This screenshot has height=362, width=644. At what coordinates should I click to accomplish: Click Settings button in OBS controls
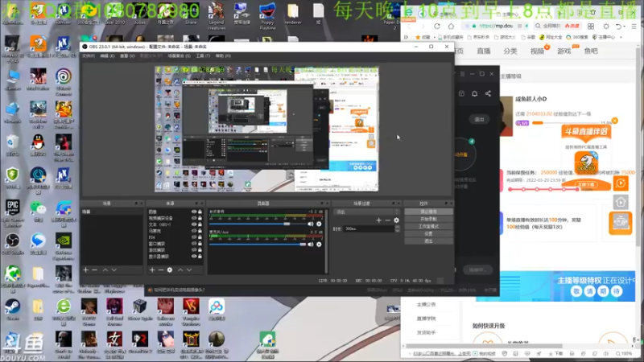click(429, 233)
